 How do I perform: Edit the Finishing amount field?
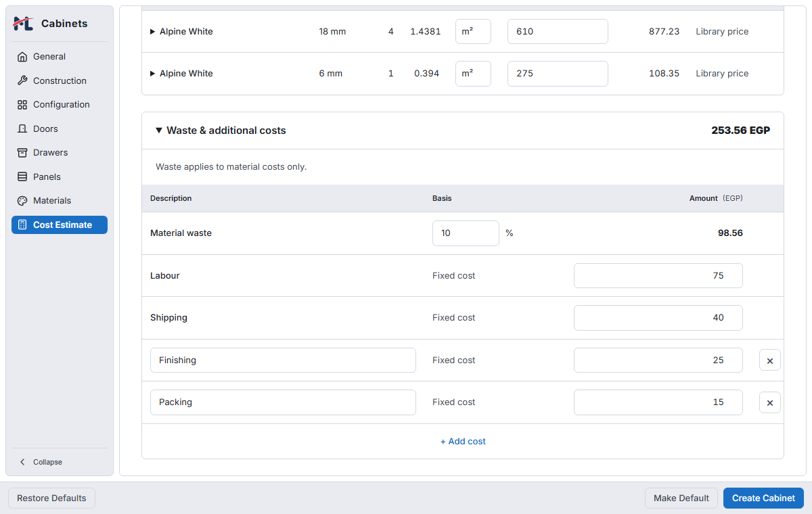658,360
